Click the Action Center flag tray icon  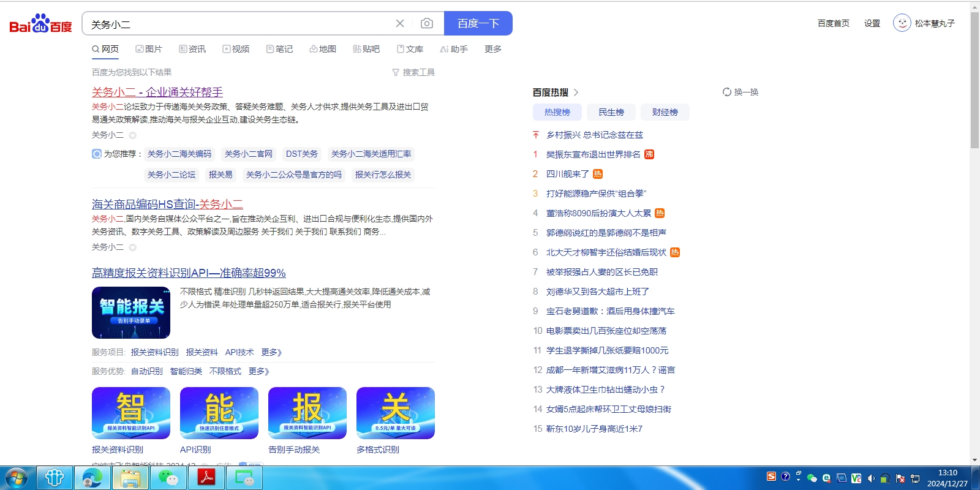[x=900, y=478]
